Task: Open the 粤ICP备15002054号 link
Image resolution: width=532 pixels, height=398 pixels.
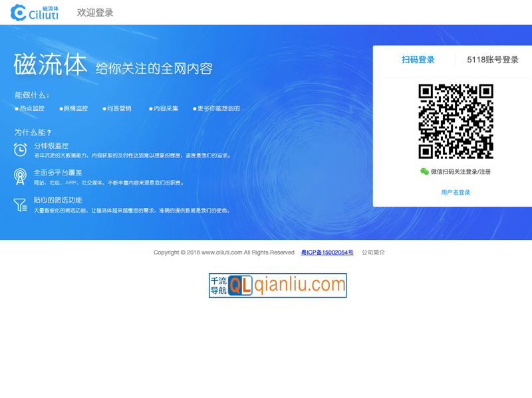Action: 327,252
